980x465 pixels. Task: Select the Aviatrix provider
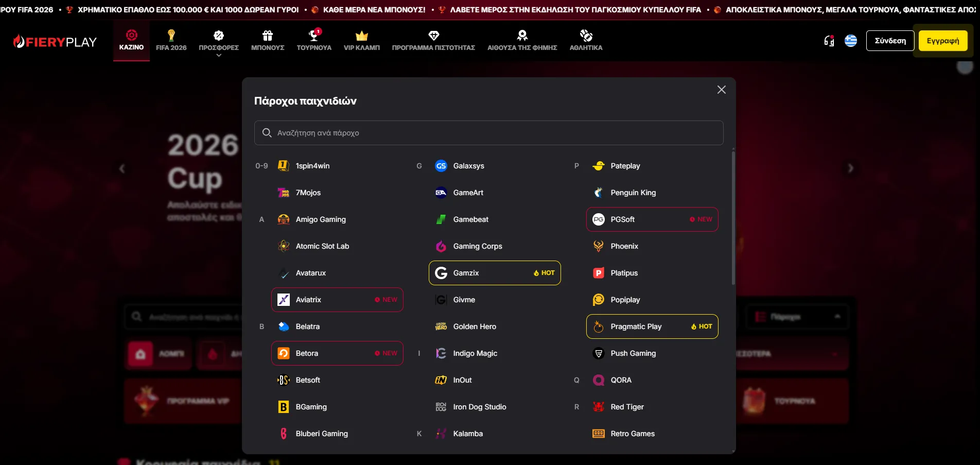[337, 300]
